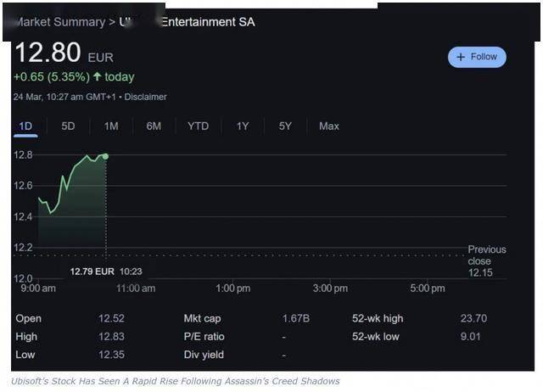
Task: Click the 12.4 y-axis label
Action: tap(23, 216)
